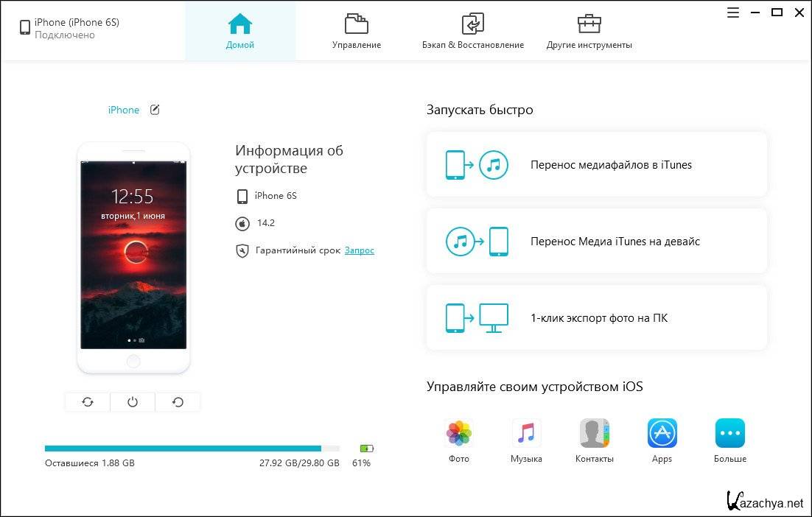This screenshot has width=812, height=517.
Task: Click the restart device icon under phone
Action: coord(178,402)
